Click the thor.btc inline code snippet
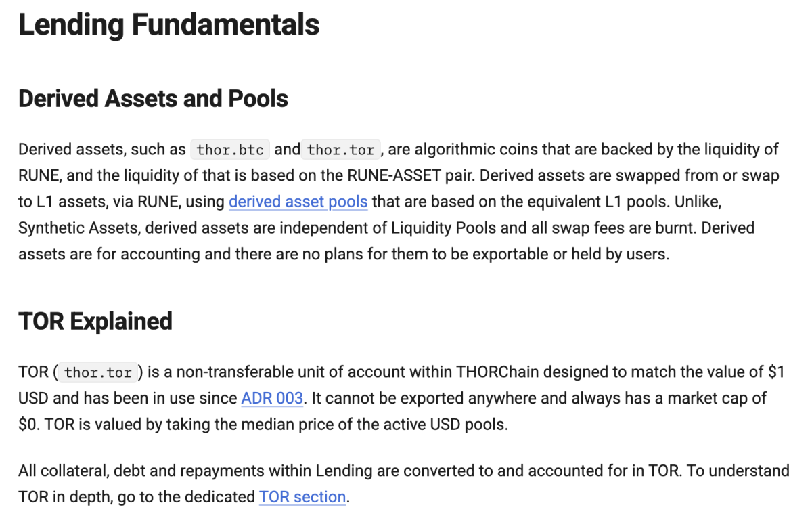The width and height of the screenshot is (812, 520). pyautogui.click(x=230, y=149)
